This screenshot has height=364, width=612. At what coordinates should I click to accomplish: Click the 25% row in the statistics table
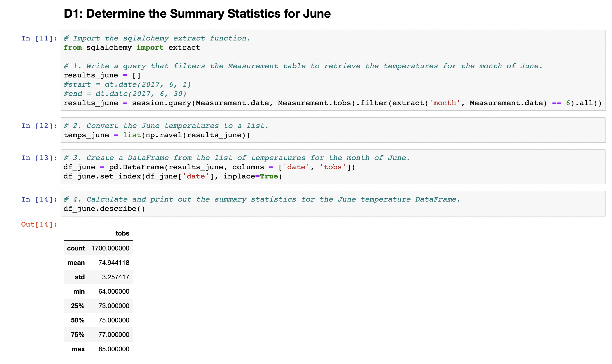click(x=77, y=306)
